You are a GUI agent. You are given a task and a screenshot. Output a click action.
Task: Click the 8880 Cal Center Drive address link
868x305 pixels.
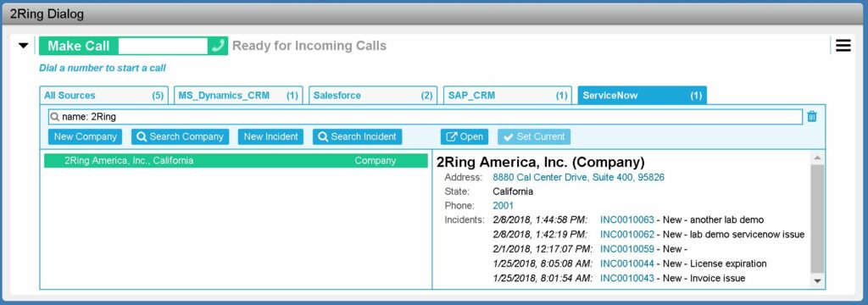point(578,178)
